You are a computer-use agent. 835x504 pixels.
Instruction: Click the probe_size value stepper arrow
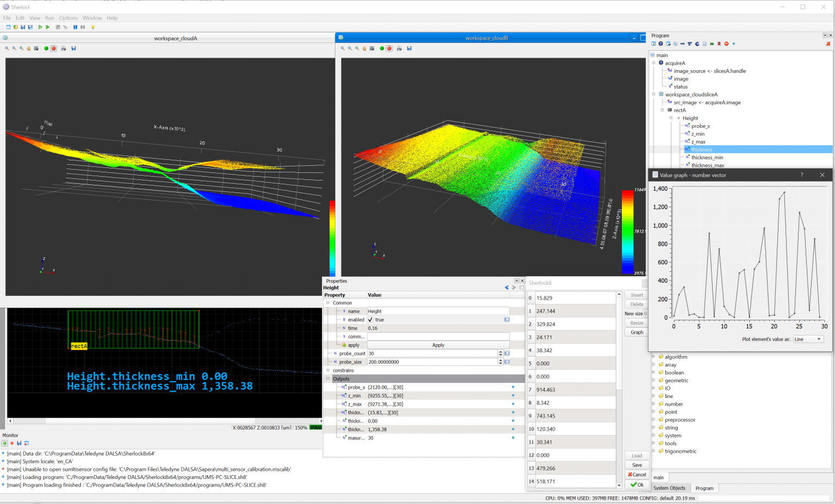click(x=501, y=362)
